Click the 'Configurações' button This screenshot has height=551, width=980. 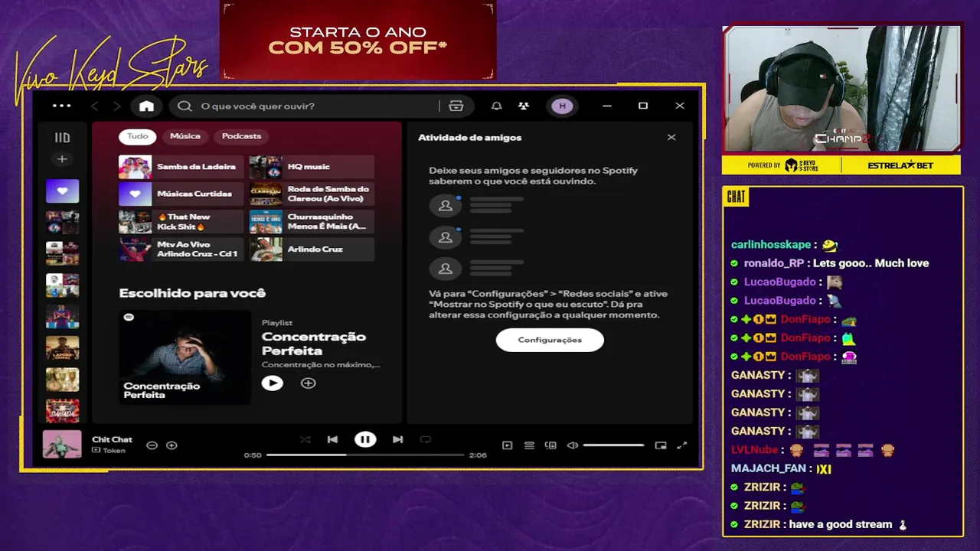[x=550, y=340]
